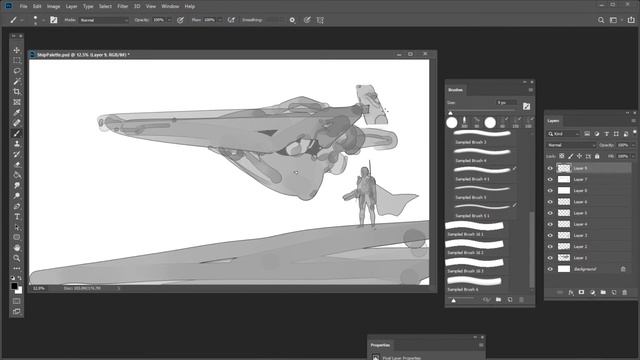
Task: Delete layer with trash icon
Action: click(x=624, y=292)
